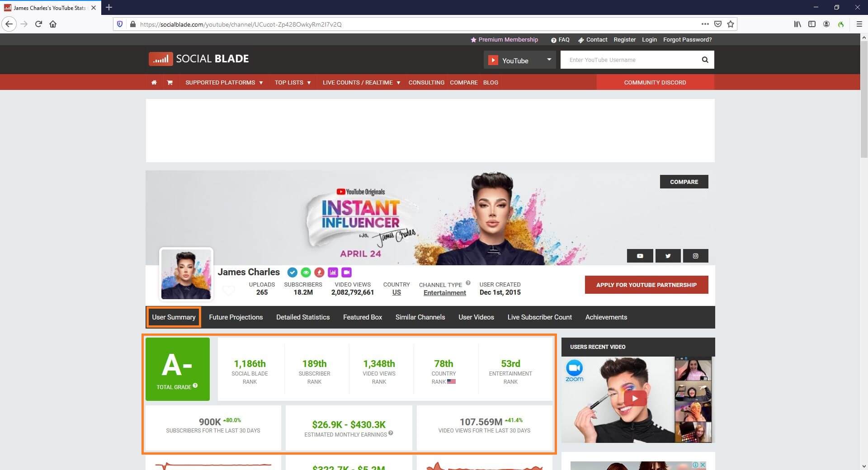
Task: Expand Live Counts / Realtime menu
Action: [362, 82]
